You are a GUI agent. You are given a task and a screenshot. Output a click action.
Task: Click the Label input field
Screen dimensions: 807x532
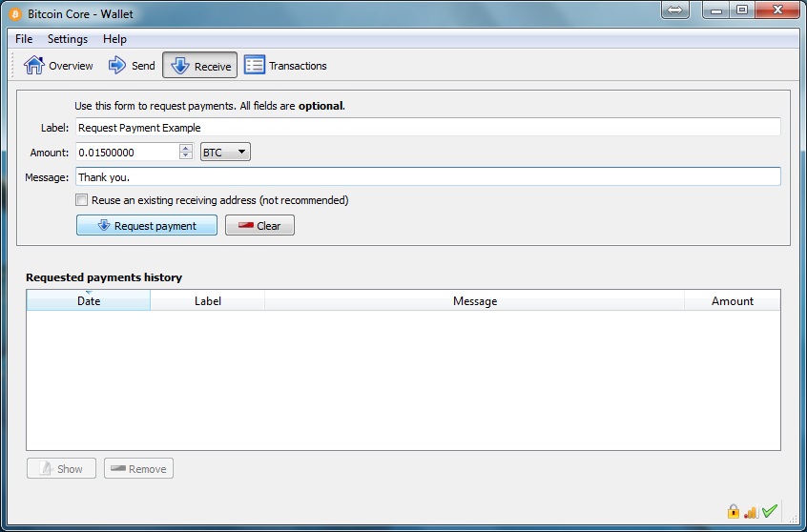[x=427, y=127]
